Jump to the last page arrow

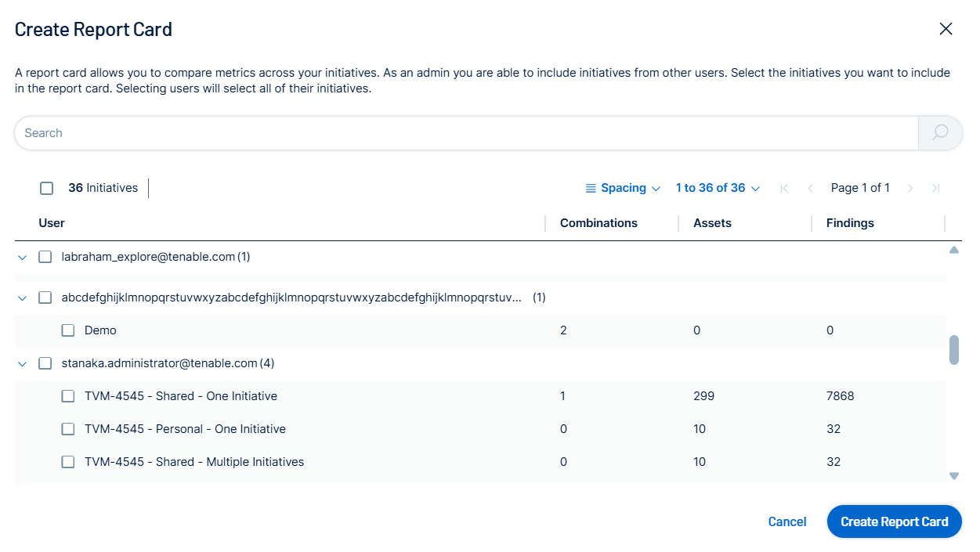coord(935,188)
